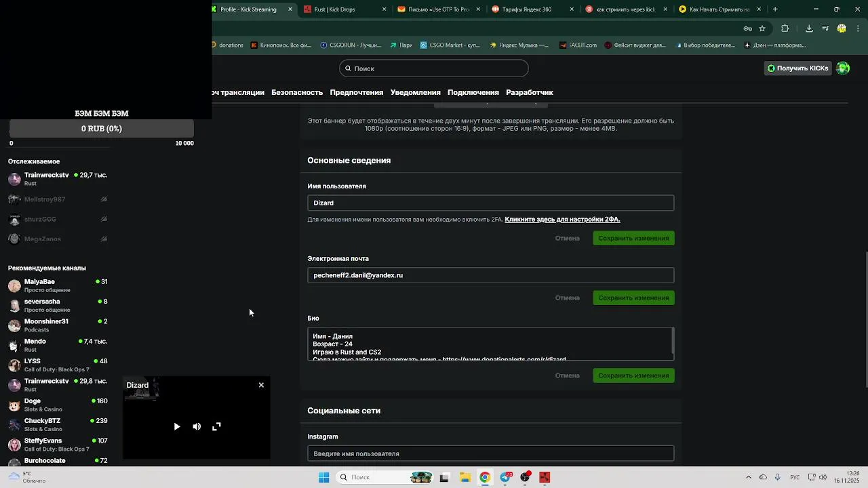Switch to the Rust | Kick Drops browser tab
Screen dimensions: 868x488
(x=343, y=9)
